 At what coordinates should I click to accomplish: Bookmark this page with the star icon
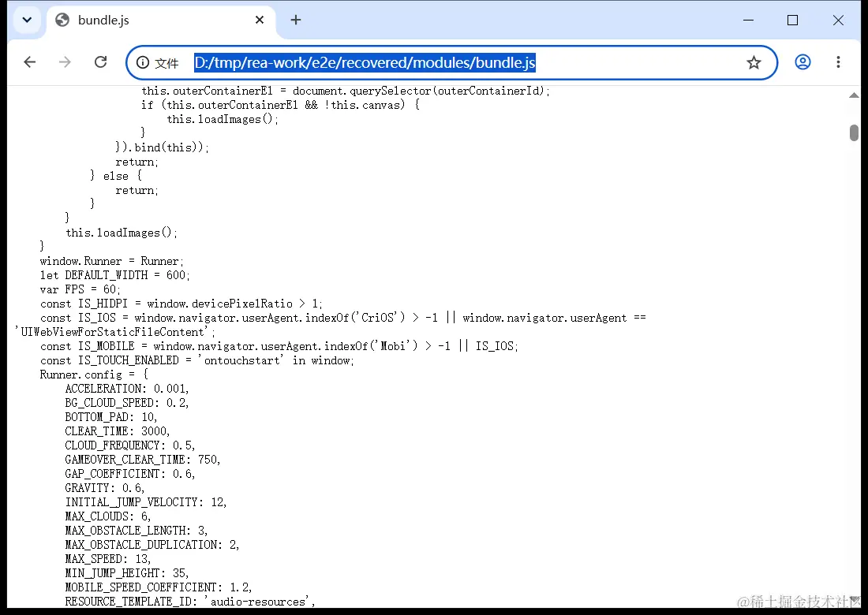pos(754,62)
